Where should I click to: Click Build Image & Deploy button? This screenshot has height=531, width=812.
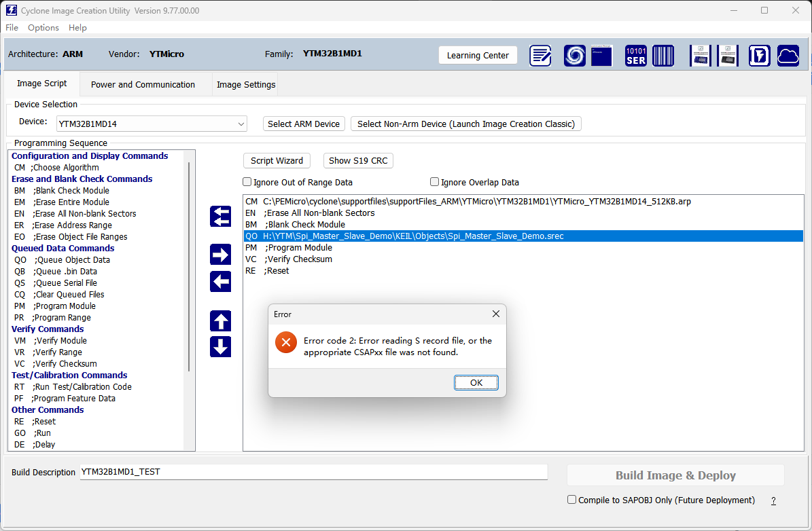click(x=676, y=475)
